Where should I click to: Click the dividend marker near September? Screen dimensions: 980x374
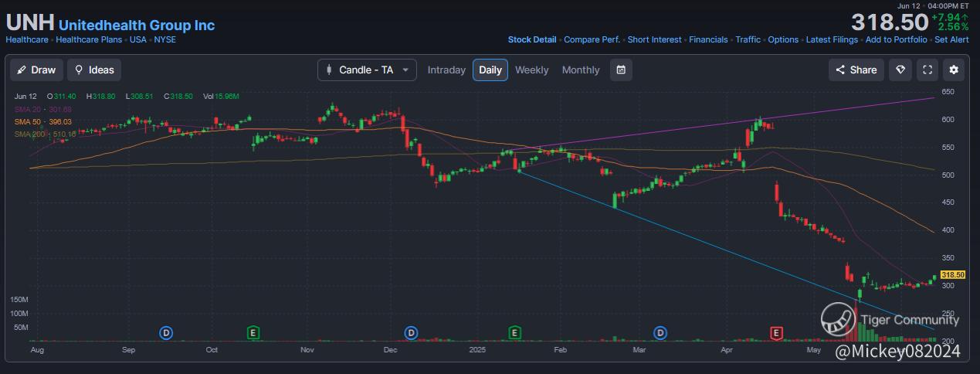click(x=166, y=332)
